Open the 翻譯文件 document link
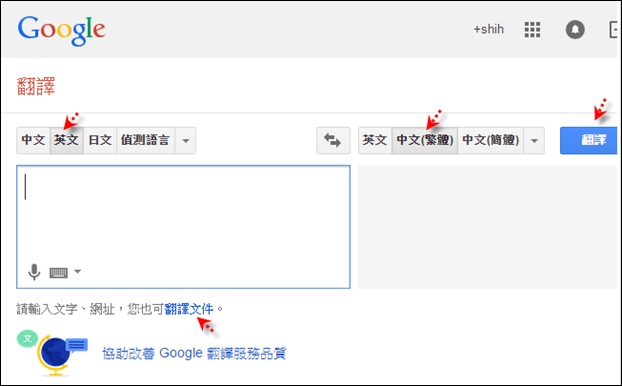The image size is (622, 386). coord(189,309)
